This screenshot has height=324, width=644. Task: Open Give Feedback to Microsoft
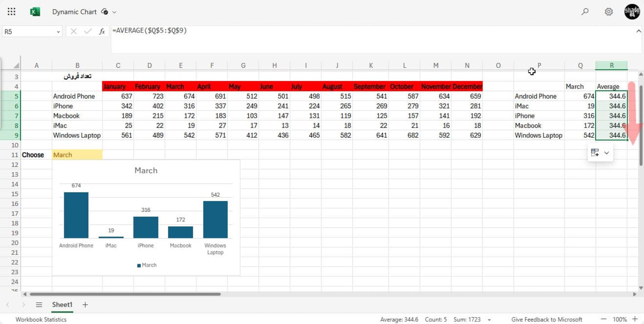[x=547, y=319]
